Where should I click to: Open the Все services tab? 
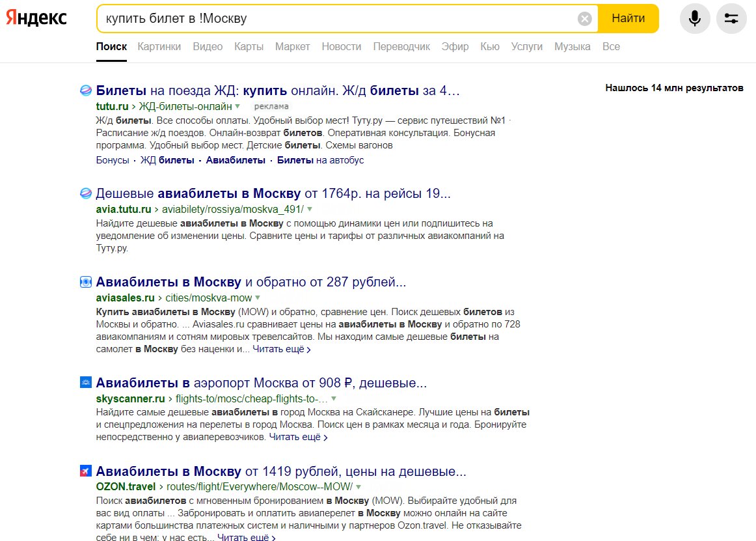click(612, 47)
